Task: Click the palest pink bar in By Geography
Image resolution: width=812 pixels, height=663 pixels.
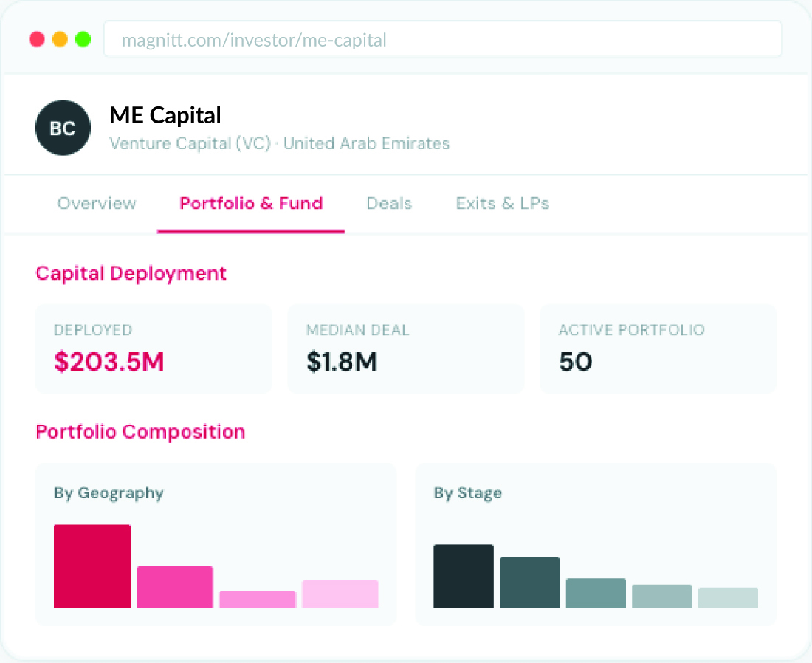Action: point(340,594)
